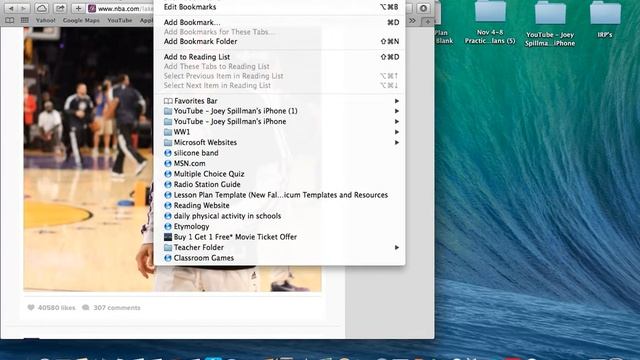This screenshot has width=640, height=360.
Task: Click the plus add bookmark toolbar button
Action: click(78, 8)
